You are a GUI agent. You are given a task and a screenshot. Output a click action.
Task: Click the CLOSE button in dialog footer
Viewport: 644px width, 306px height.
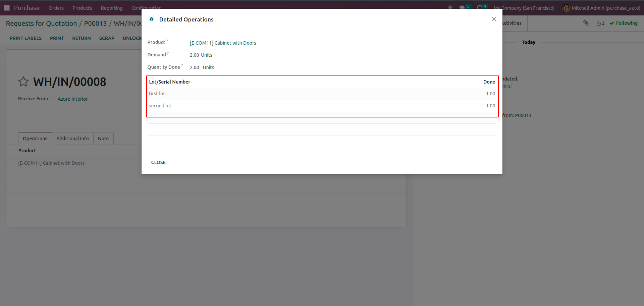click(x=158, y=162)
